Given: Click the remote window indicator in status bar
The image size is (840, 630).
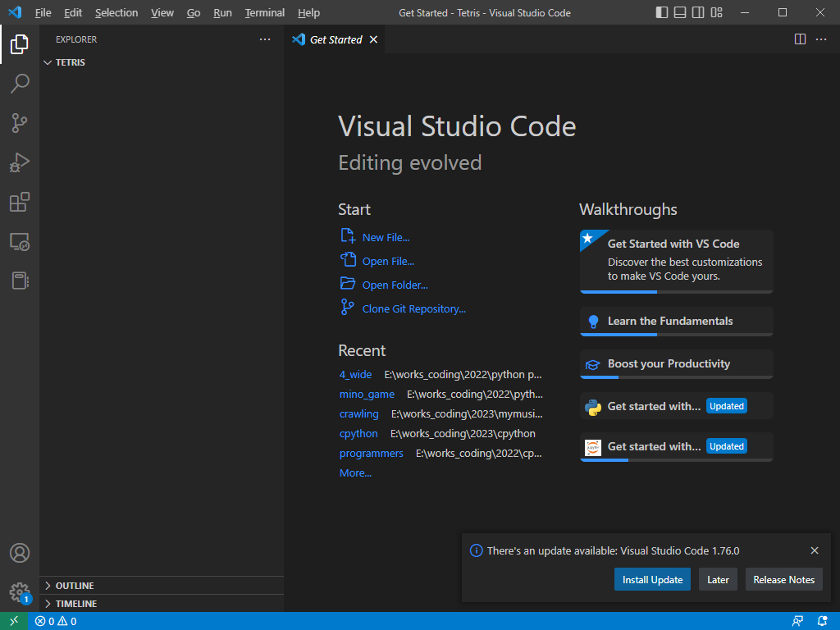Looking at the screenshot, I should [x=14, y=621].
